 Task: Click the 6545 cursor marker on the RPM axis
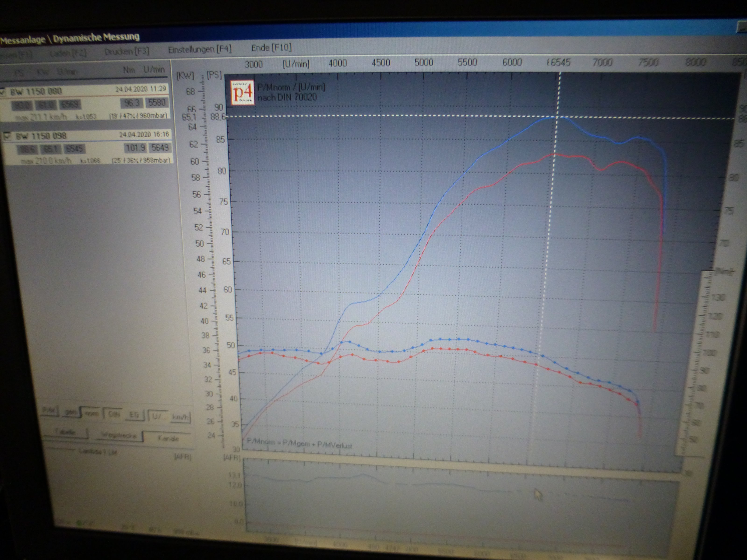(x=559, y=63)
